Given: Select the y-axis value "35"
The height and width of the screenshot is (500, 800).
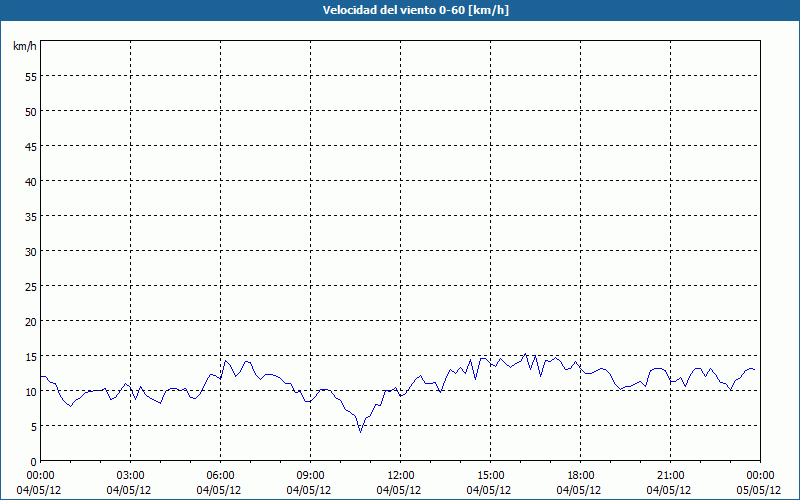Looking at the screenshot, I should [x=31, y=216].
